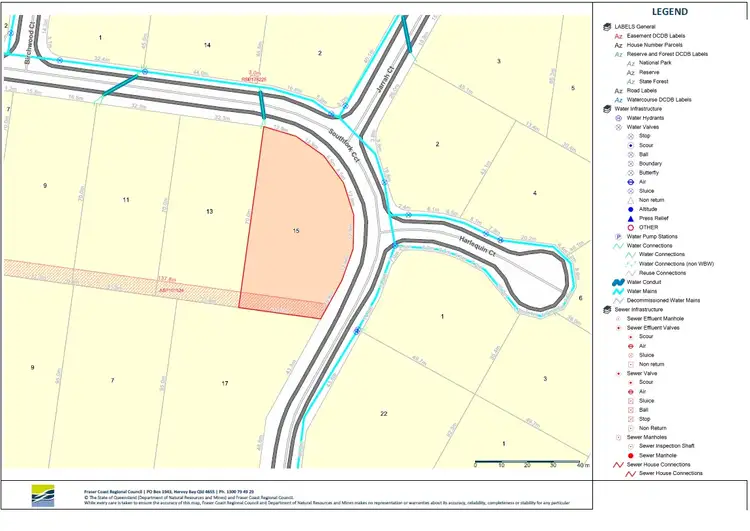Click the Water Infrastructure layer group icon

(605, 108)
